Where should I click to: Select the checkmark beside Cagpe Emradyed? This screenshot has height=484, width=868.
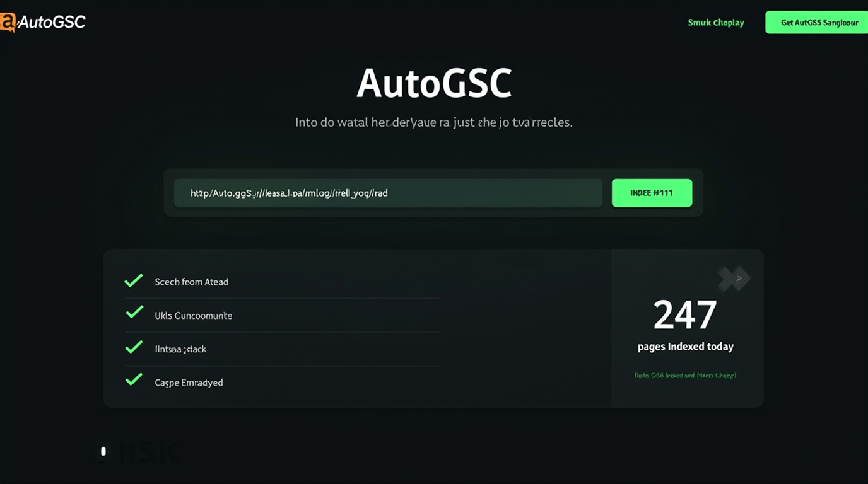pos(134,379)
